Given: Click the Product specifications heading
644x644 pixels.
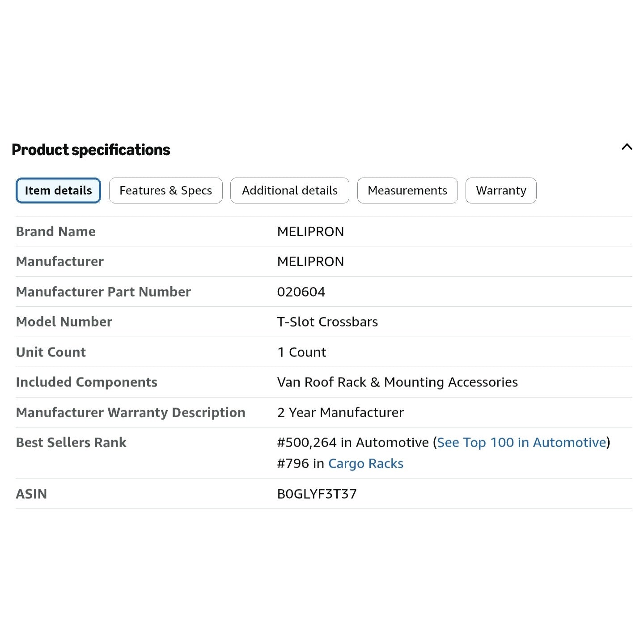Looking at the screenshot, I should click(91, 150).
